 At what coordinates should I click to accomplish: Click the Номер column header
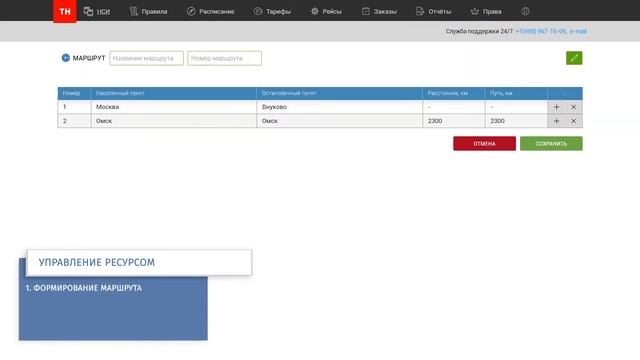click(x=74, y=93)
